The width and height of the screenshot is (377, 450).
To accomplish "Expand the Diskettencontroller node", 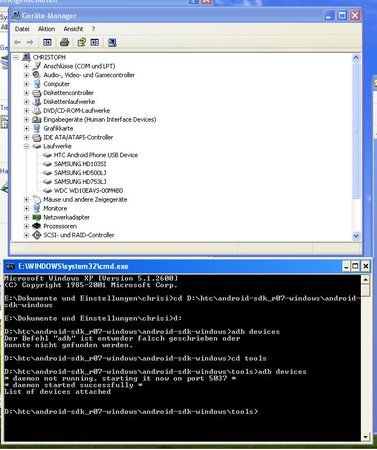I will pyautogui.click(x=26, y=93).
